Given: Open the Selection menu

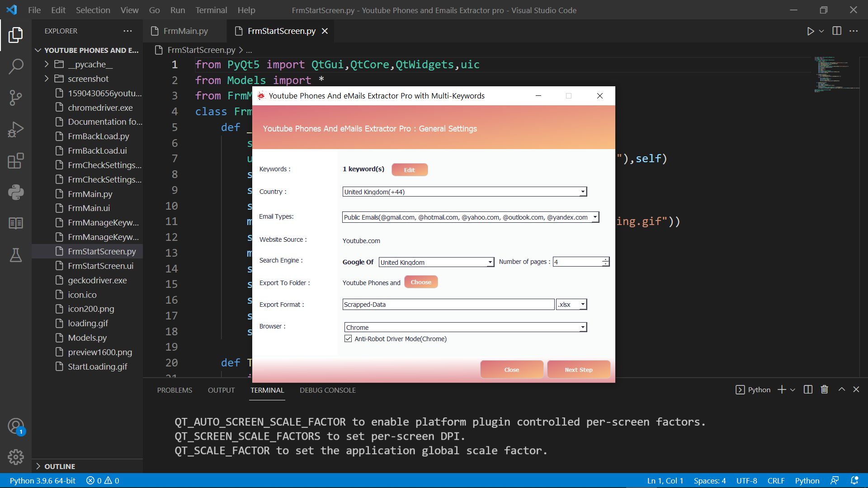Looking at the screenshot, I should [93, 10].
